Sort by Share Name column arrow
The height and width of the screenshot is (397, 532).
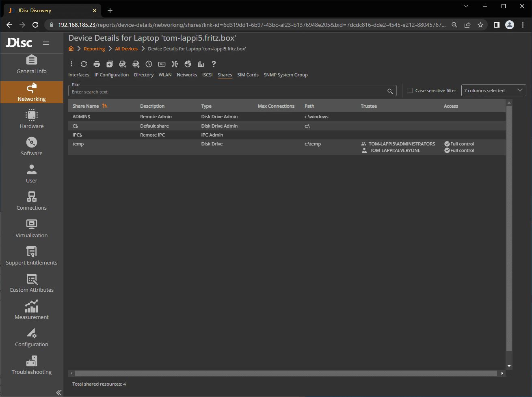[105, 106]
